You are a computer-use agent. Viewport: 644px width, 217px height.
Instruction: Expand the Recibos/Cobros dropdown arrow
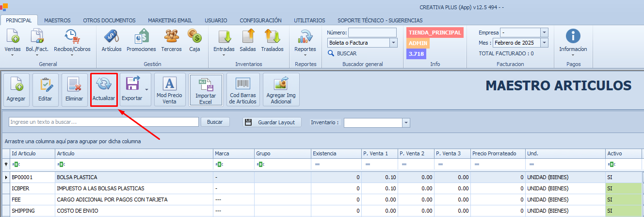[x=72, y=55]
